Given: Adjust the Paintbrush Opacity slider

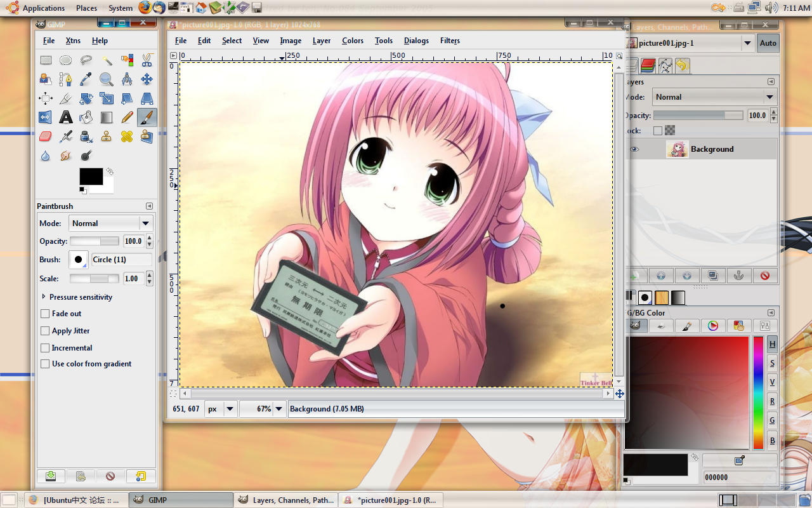Looking at the screenshot, I should pyautogui.click(x=94, y=241).
